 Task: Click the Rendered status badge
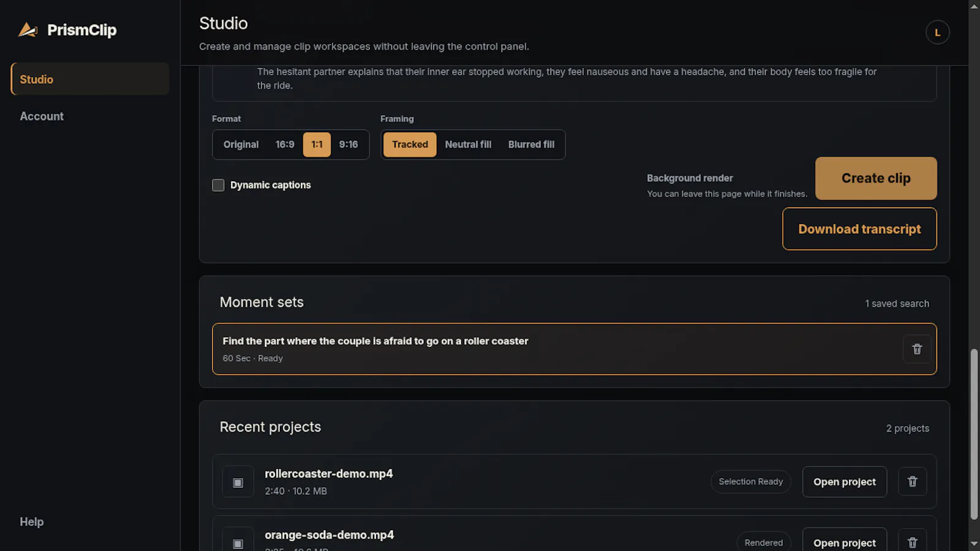[763, 542]
